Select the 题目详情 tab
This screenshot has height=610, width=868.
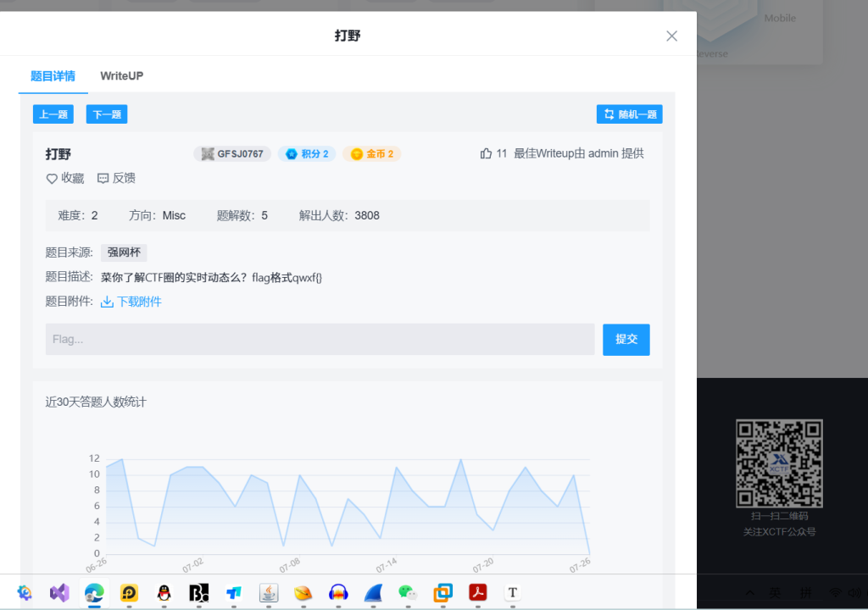53,76
